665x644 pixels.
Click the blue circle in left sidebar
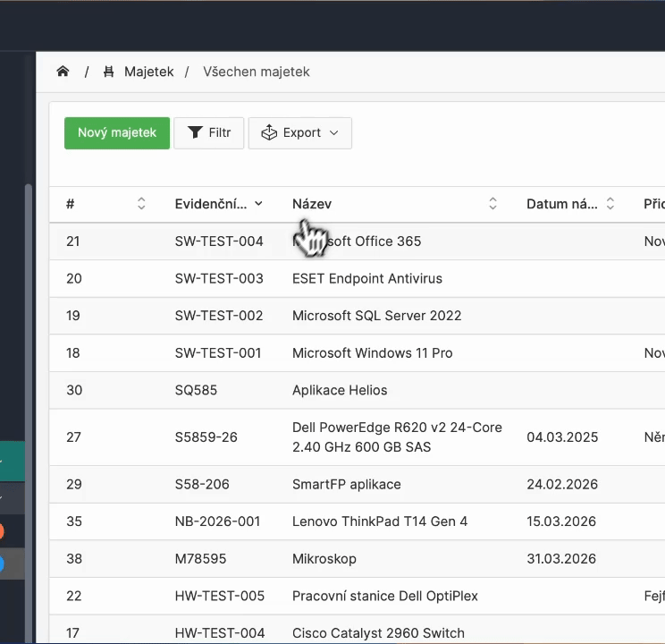1,563
